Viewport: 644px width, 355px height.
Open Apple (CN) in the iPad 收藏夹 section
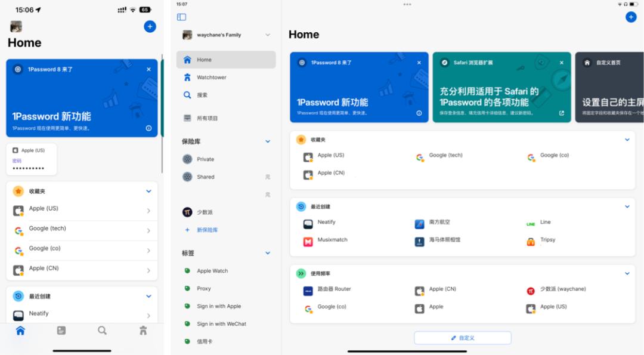(324, 174)
